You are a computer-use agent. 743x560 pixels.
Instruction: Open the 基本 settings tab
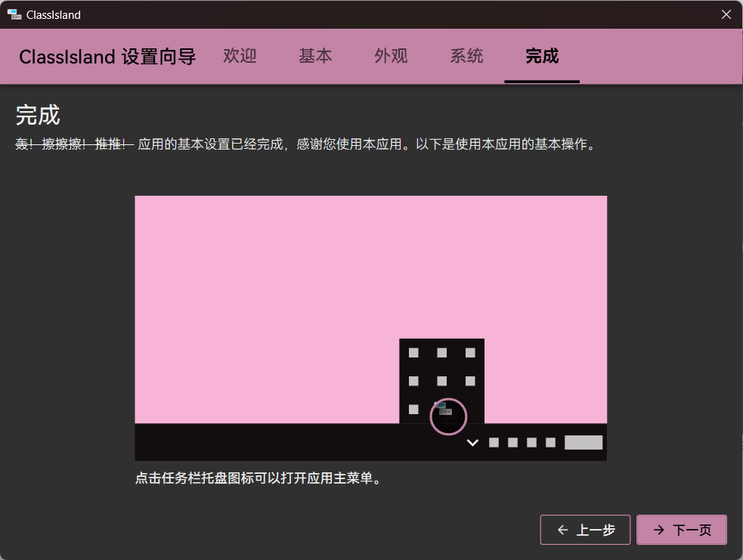[315, 56]
